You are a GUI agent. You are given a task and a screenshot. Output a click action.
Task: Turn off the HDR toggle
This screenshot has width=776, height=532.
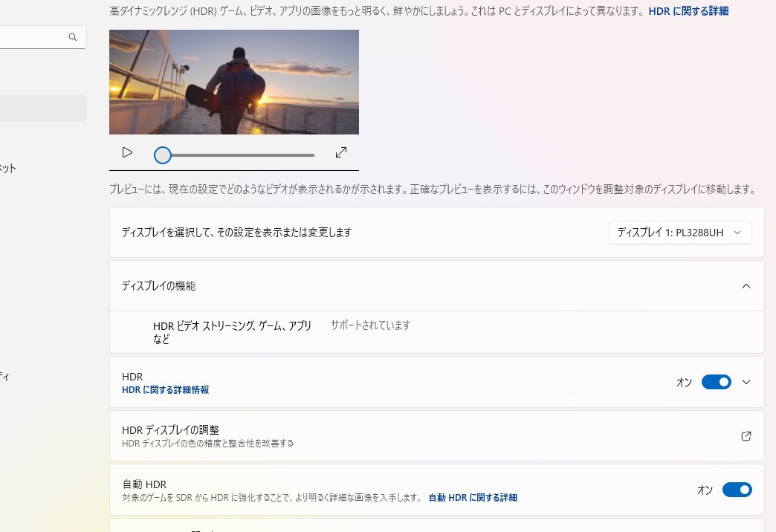pyautogui.click(x=716, y=382)
